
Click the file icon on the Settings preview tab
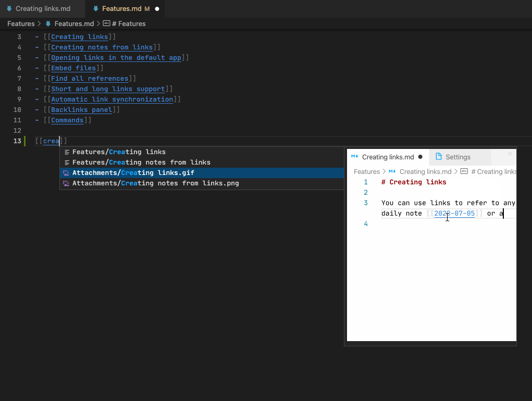point(439,157)
